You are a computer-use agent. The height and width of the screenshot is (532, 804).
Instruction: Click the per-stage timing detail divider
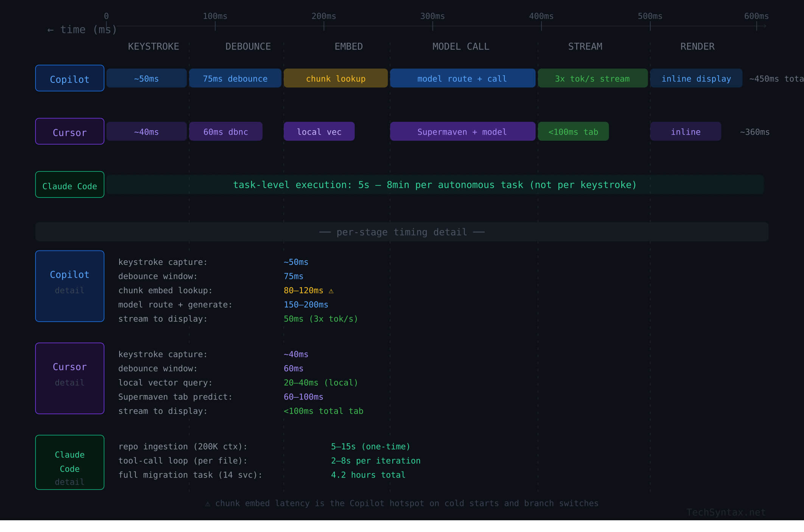(402, 232)
